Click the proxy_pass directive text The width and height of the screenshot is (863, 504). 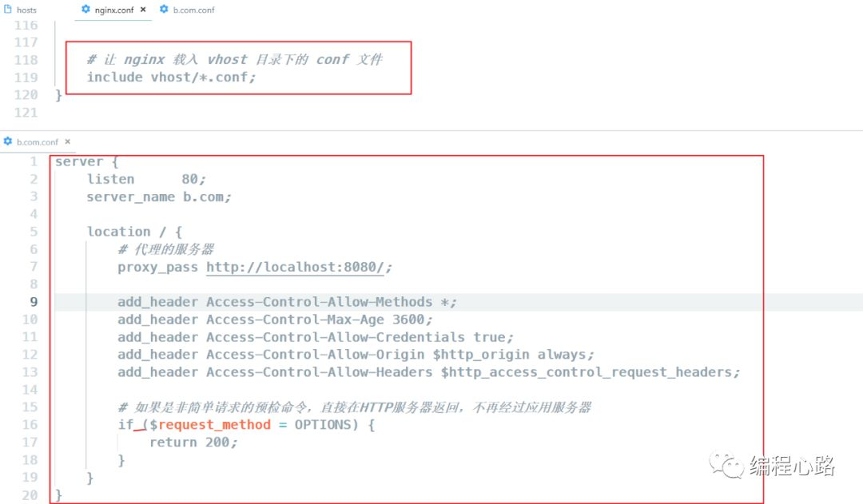(157, 268)
